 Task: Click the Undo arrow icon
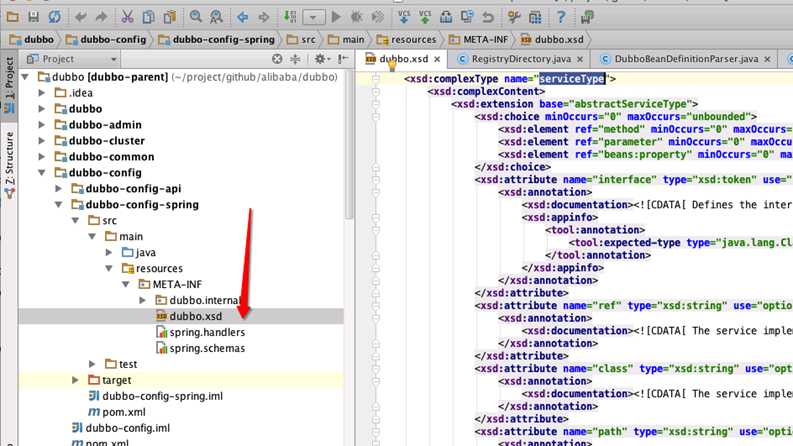tap(80, 17)
